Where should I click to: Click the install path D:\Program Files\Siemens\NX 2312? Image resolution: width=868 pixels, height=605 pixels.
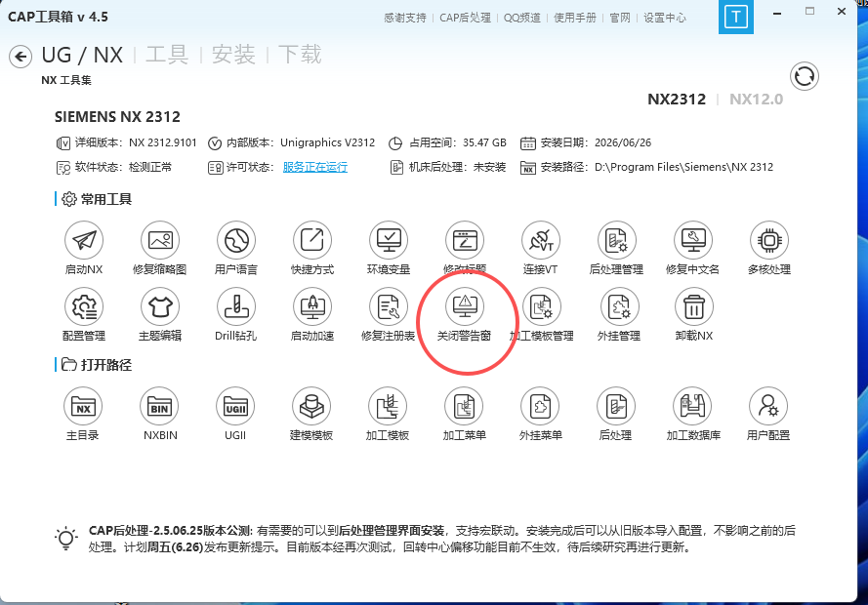click(x=683, y=167)
